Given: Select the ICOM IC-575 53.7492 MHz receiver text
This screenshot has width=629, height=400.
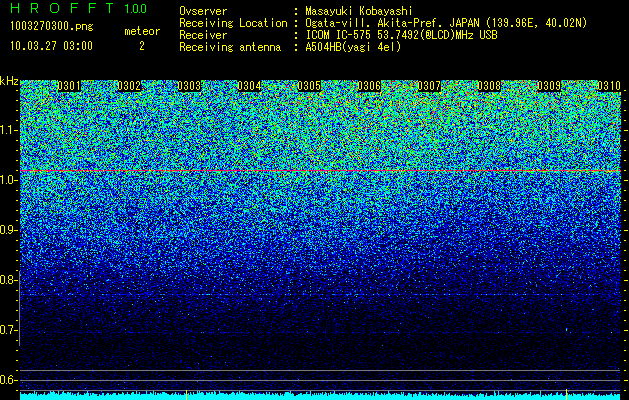Looking at the screenshot, I should 401,35.
